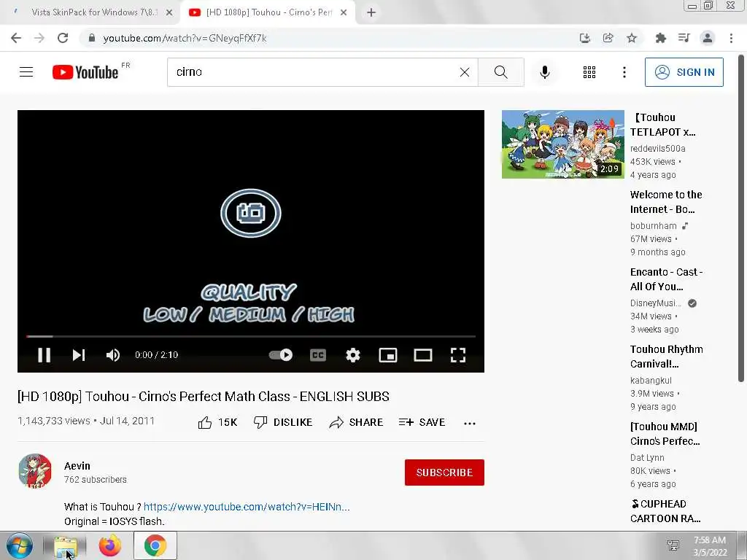This screenshot has width=747, height=560.
Task: Switch to theater mode
Action: click(422, 355)
